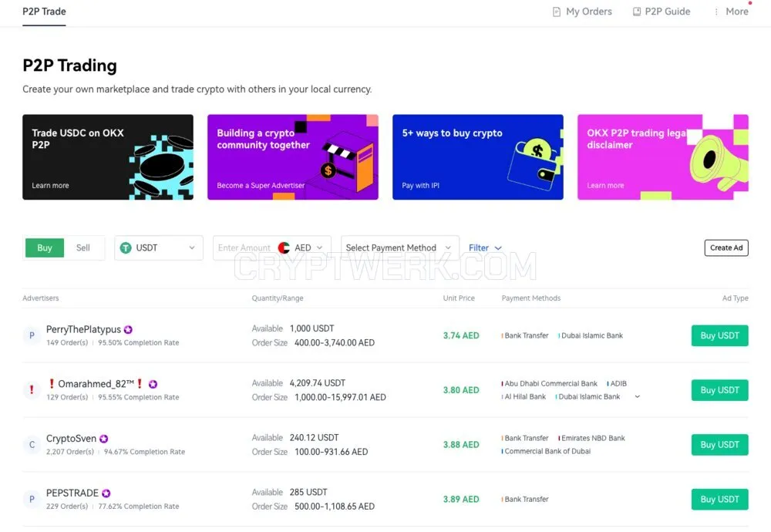Click the 3.74 AED unit price
This screenshot has width=771, height=532.
461,336
